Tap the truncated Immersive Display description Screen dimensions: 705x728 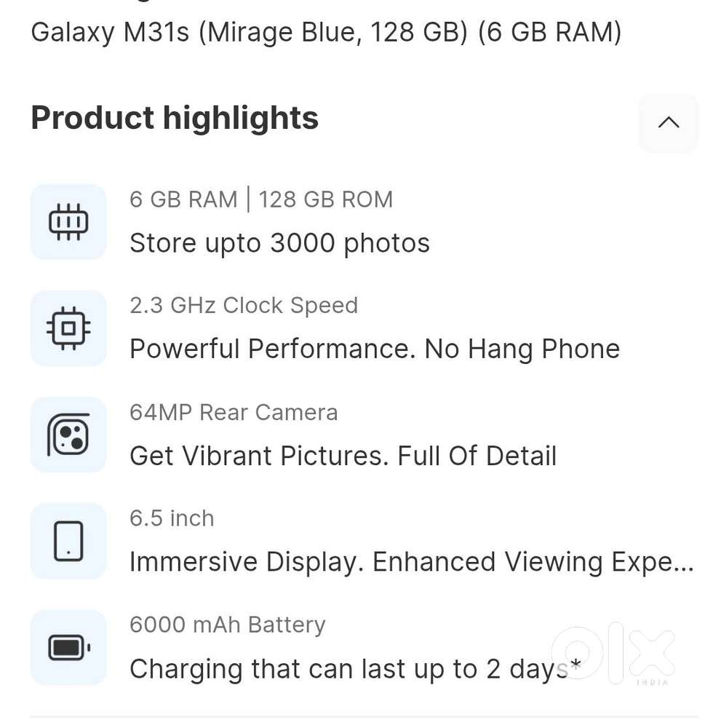(x=411, y=562)
